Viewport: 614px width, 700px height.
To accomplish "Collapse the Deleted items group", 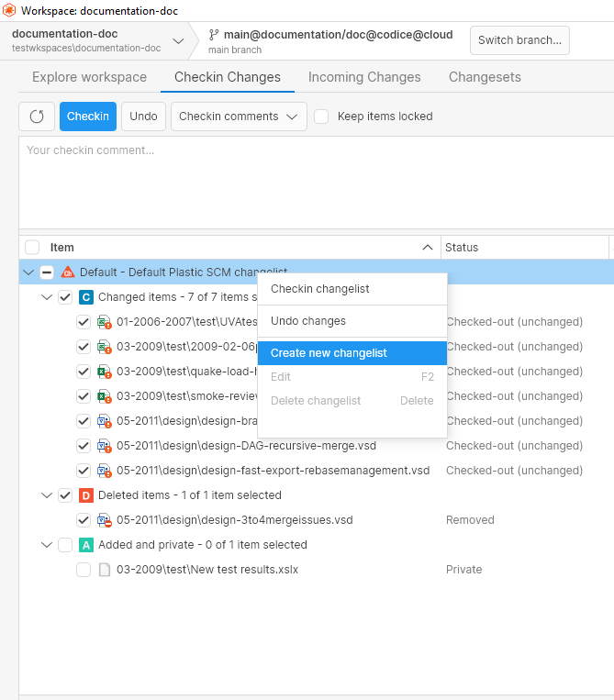I will pyautogui.click(x=47, y=495).
